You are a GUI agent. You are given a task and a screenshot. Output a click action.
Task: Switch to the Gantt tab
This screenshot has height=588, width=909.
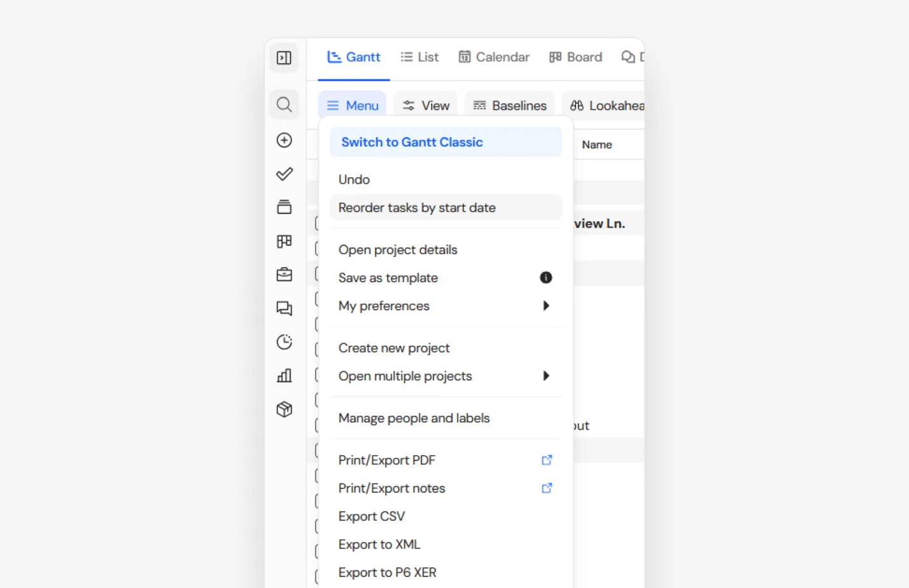click(x=353, y=57)
